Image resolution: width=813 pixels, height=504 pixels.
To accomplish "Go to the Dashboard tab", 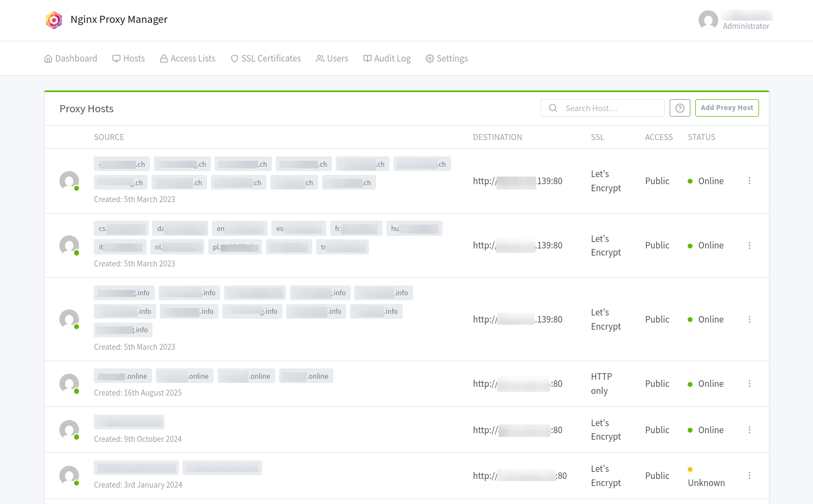I will [71, 58].
